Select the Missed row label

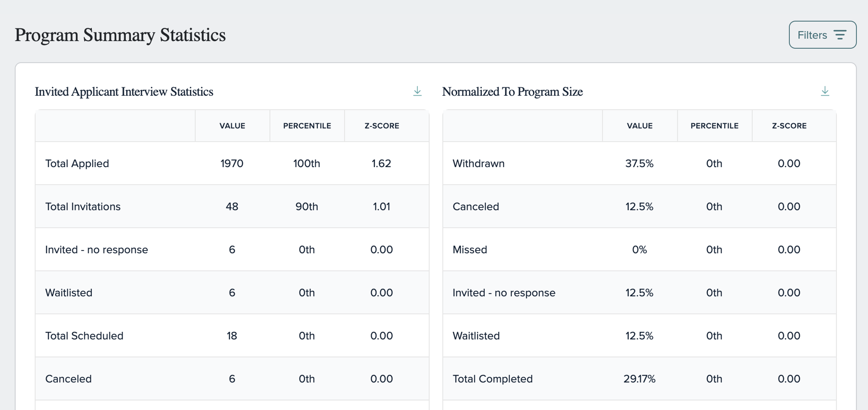click(x=470, y=250)
